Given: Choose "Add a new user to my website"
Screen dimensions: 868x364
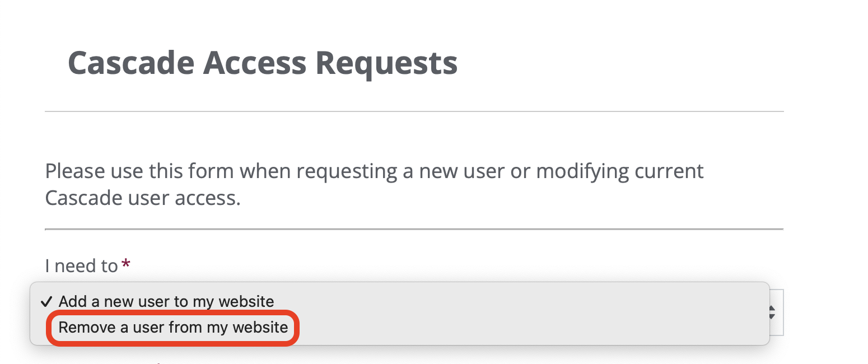Looking at the screenshot, I should pos(166,302).
